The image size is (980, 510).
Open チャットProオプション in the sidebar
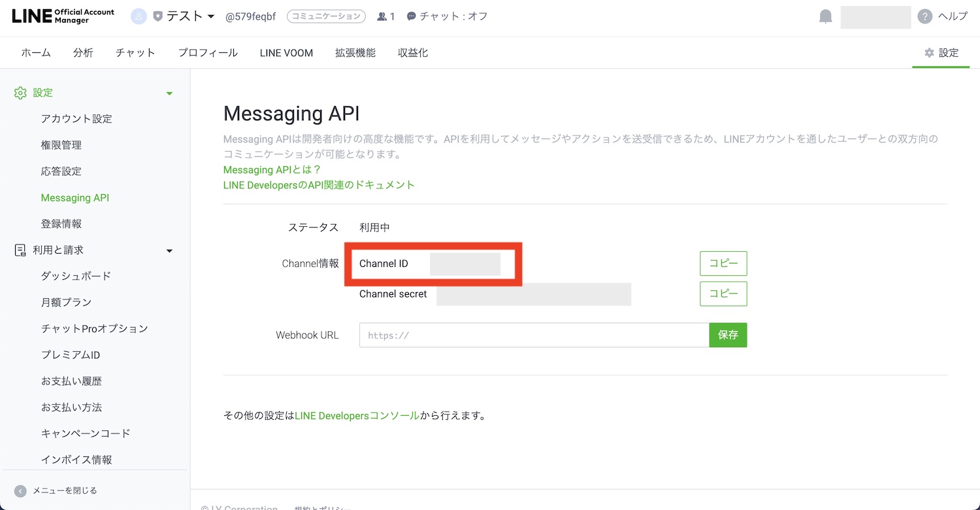[x=95, y=328]
